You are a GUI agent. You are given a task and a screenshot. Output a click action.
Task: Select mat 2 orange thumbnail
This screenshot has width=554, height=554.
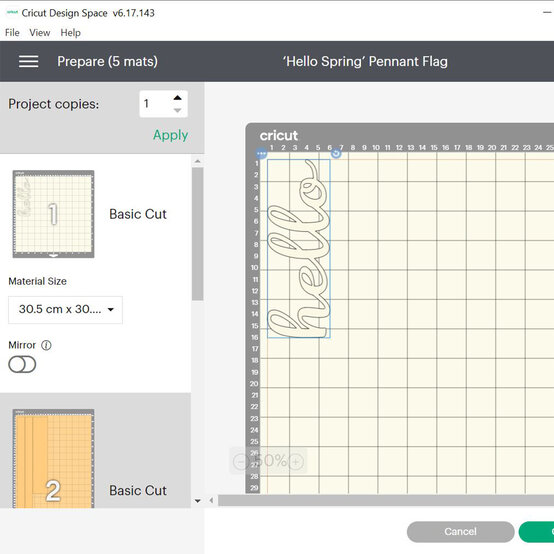coord(53,459)
